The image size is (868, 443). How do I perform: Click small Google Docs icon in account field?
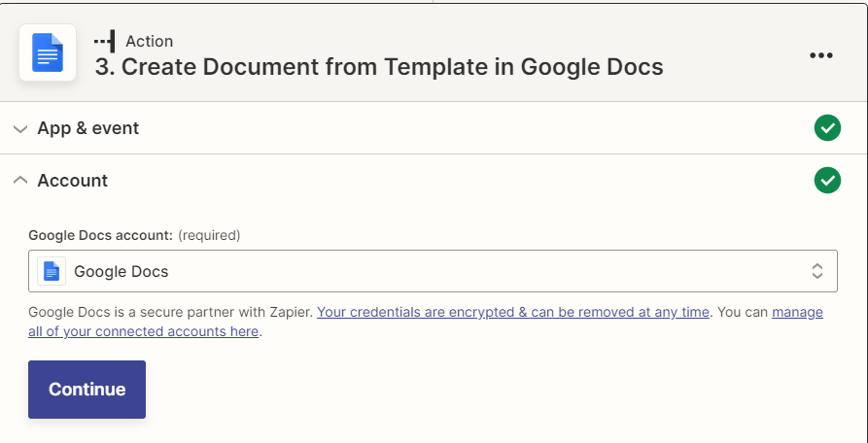tap(52, 271)
